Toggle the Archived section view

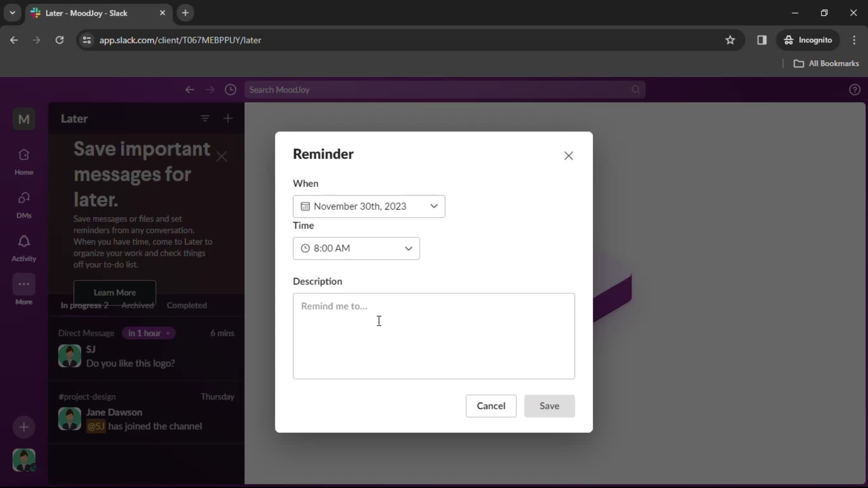coord(138,305)
